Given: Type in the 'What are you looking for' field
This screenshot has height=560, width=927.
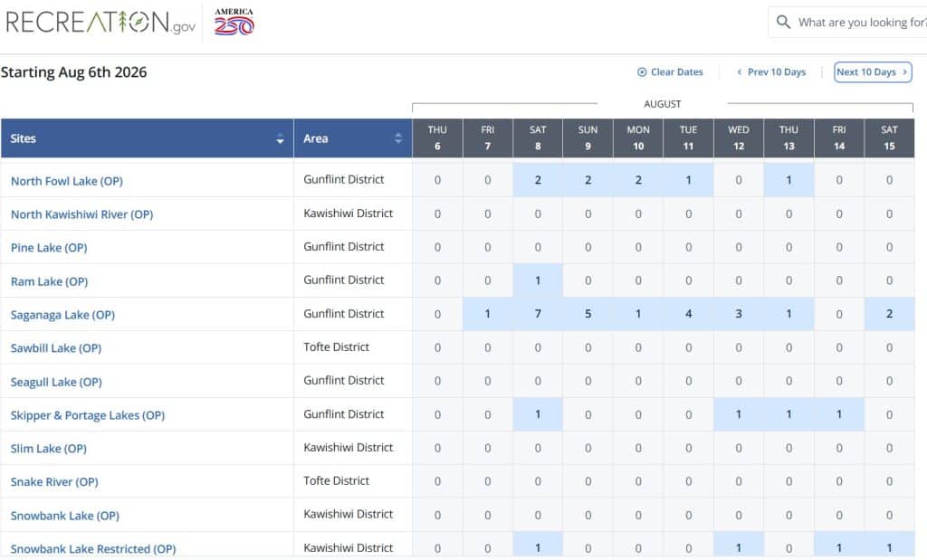Looking at the screenshot, I should pos(860,23).
